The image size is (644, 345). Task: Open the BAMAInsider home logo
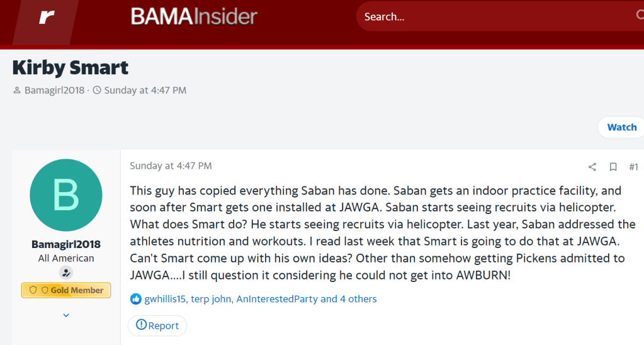[x=194, y=16]
